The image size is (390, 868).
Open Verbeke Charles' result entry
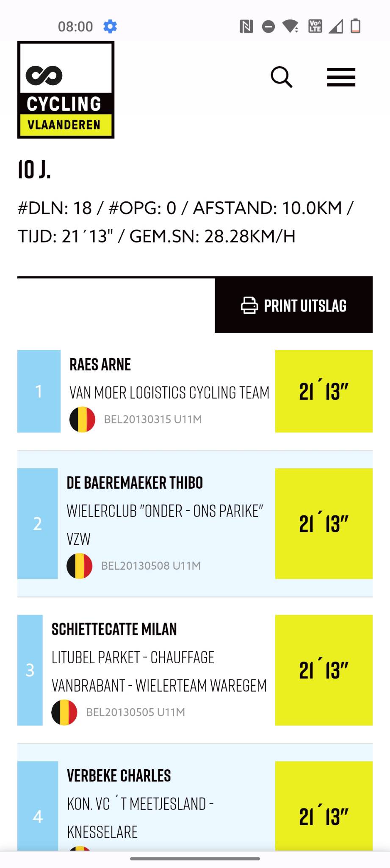(119, 776)
